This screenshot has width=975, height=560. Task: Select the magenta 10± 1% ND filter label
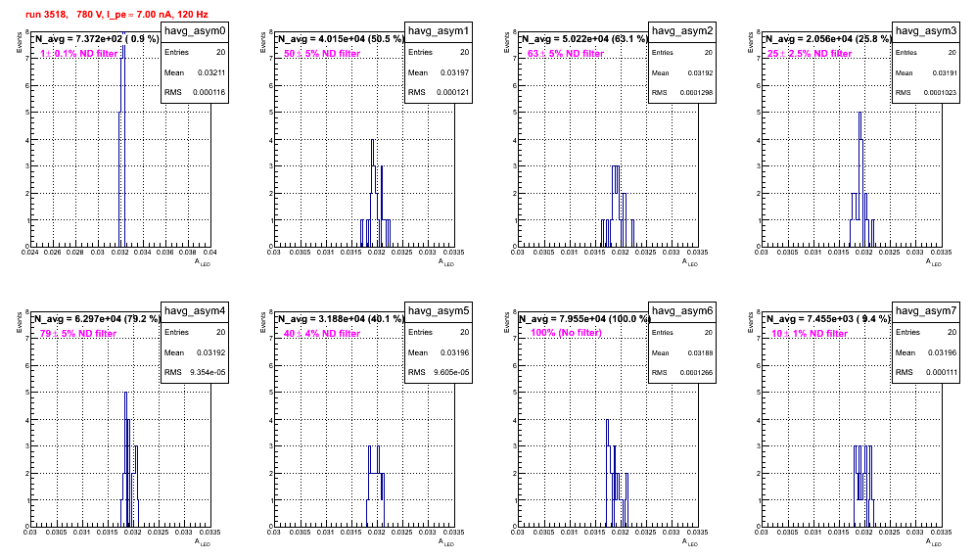click(810, 334)
